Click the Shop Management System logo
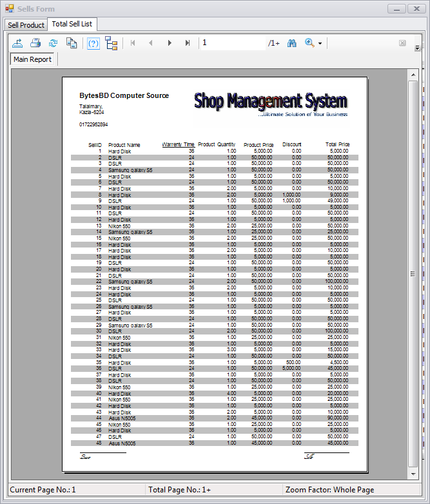430x504 pixels. (271, 101)
